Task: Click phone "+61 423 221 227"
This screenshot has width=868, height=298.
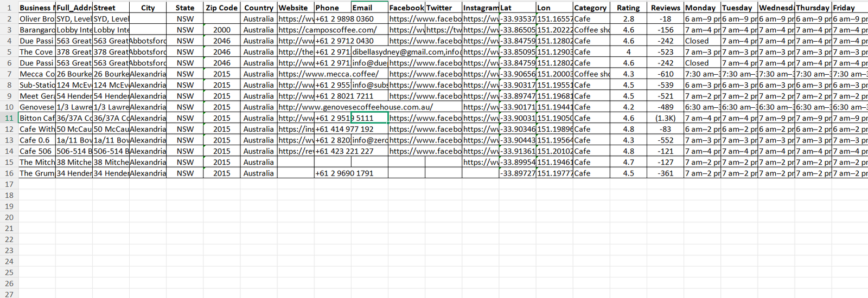Action: (333, 151)
